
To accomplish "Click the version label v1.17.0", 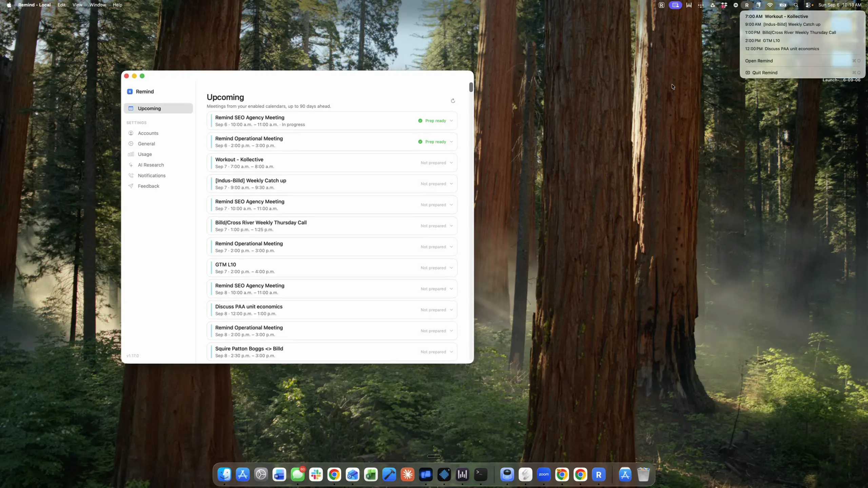I will tap(133, 356).
